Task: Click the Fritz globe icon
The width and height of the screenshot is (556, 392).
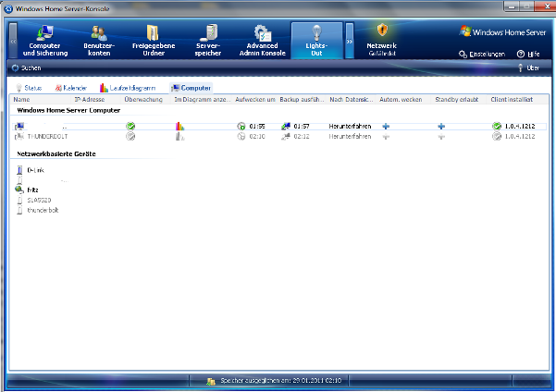Action: coord(19,190)
